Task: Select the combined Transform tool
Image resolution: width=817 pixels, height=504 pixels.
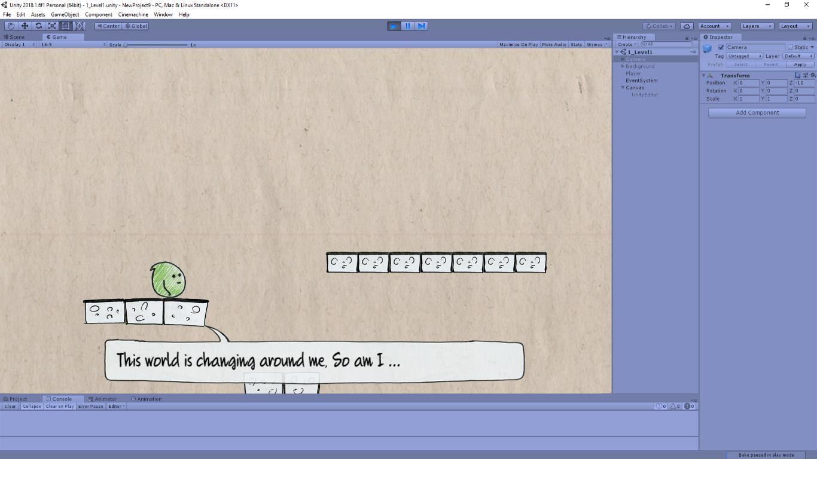Action: point(80,26)
